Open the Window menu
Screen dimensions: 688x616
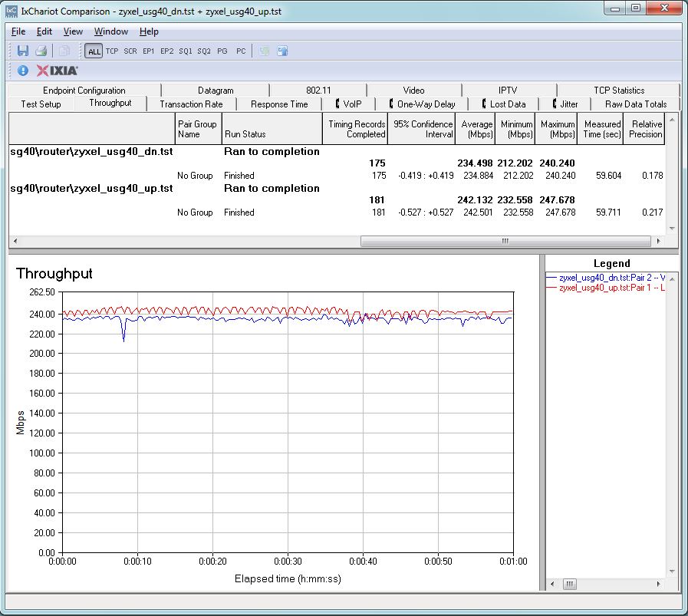[111, 31]
